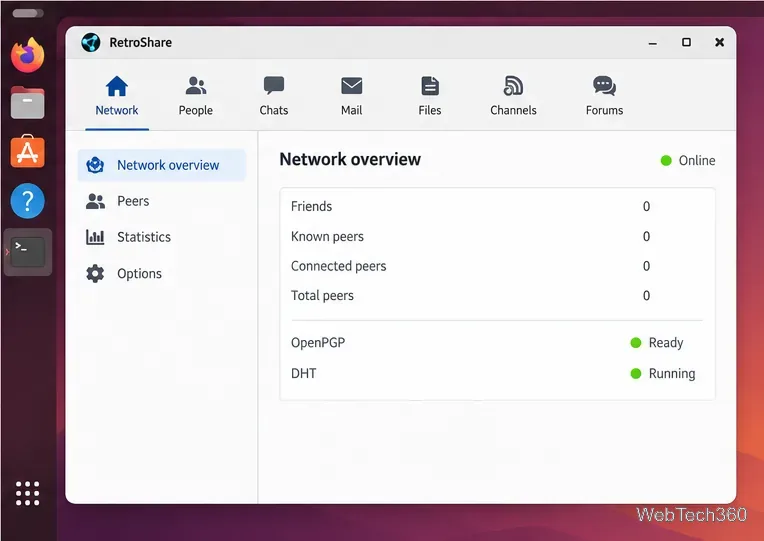Click the Friends row label

[311, 207]
